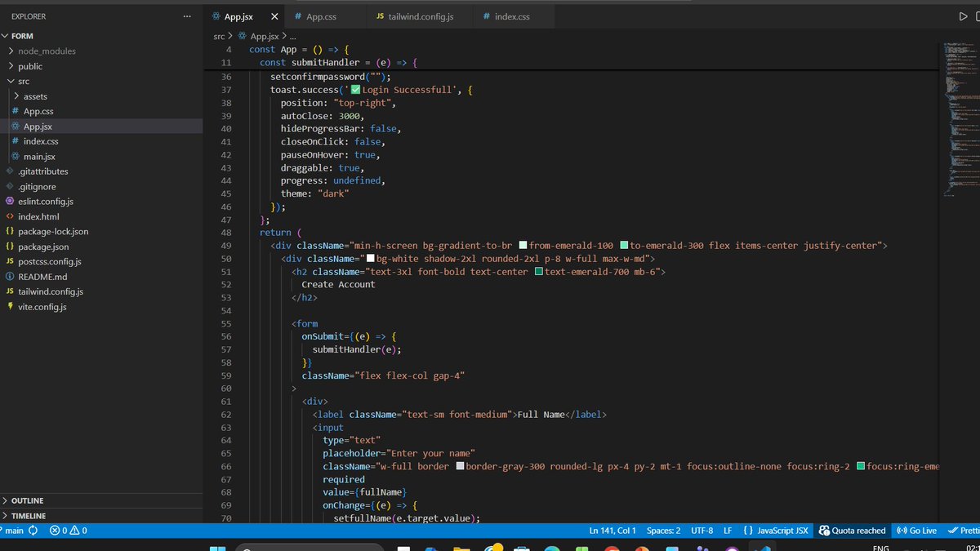
Task: Expand the OUTLINE section
Action: [x=27, y=500]
